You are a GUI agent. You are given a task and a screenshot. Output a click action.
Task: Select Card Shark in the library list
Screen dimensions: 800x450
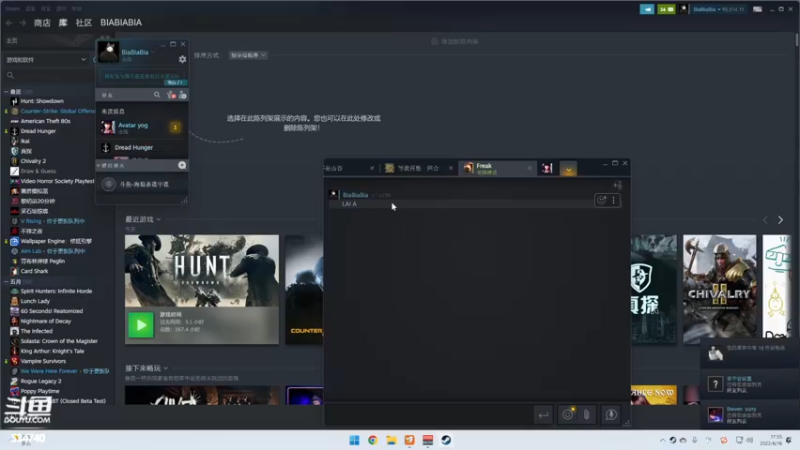[x=34, y=271]
